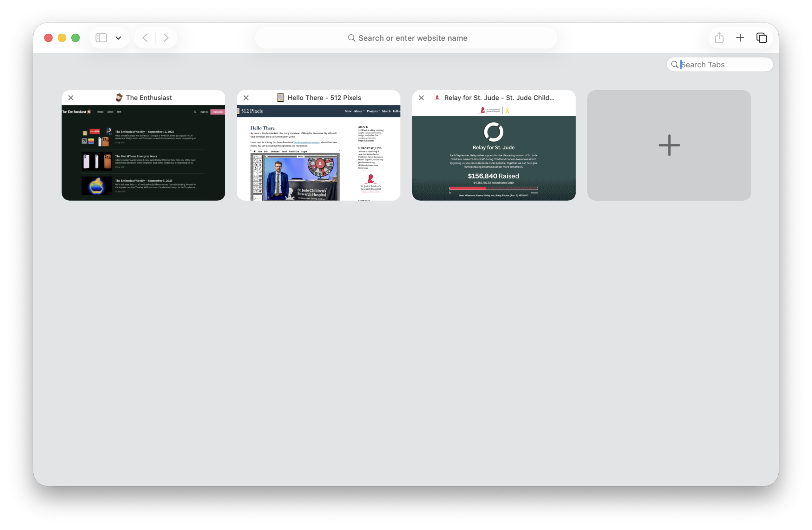
Task: Click the Share toolbar icon
Action: click(x=719, y=37)
